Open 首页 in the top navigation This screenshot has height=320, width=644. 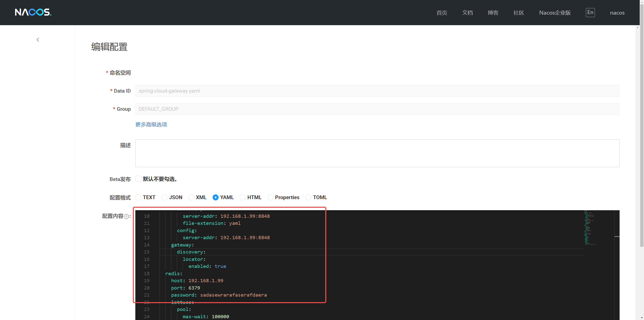[442, 13]
